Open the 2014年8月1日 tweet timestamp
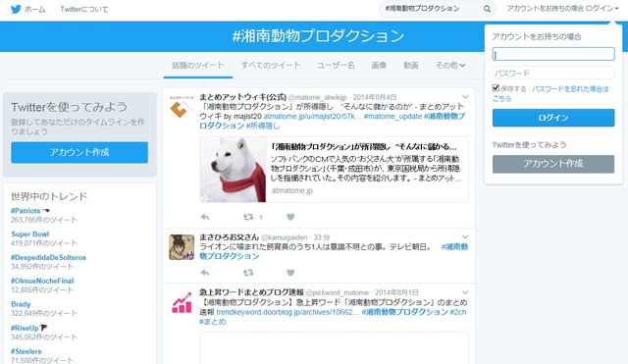The image size is (628, 364). pyautogui.click(x=396, y=292)
